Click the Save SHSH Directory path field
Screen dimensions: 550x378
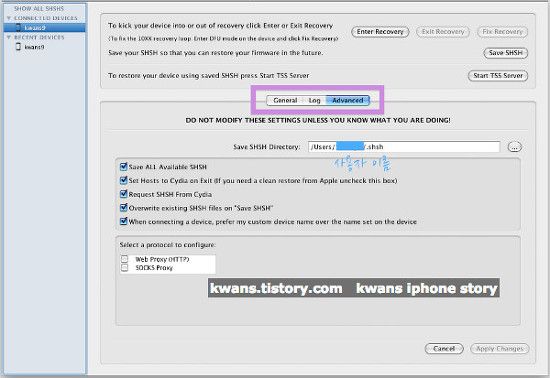click(404, 147)
